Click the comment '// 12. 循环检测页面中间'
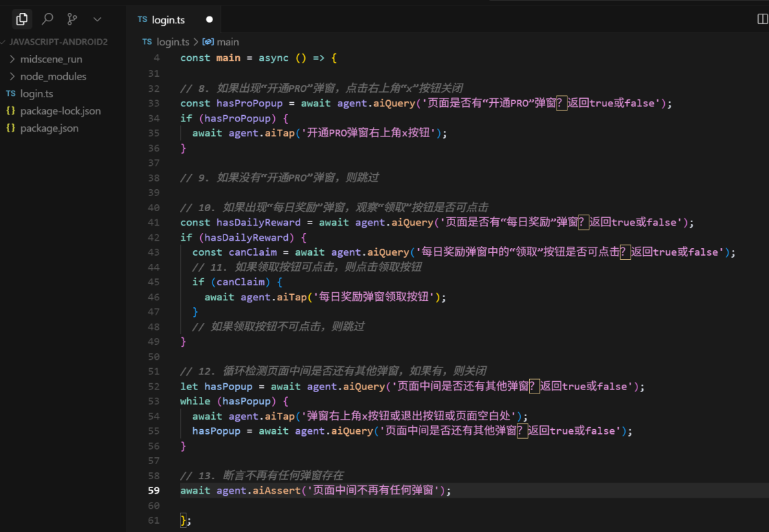Viewport: 769px width, 532px height. coord(333,371)
